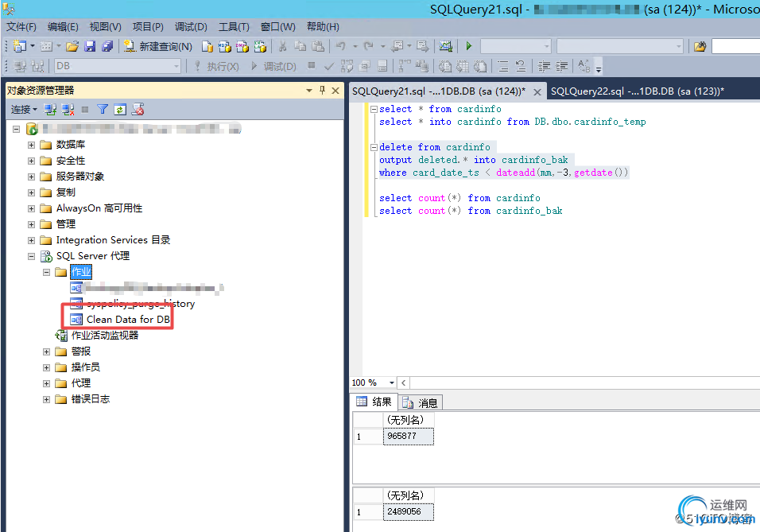The height and width of the screenshot is (532, 760).
Task: Click the Activity Monitor toolbar icon
Action: pos(445,46)
